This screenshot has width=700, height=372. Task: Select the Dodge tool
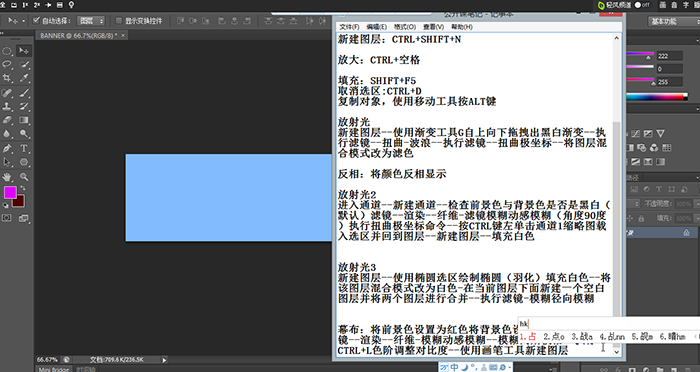coord(24,134)
